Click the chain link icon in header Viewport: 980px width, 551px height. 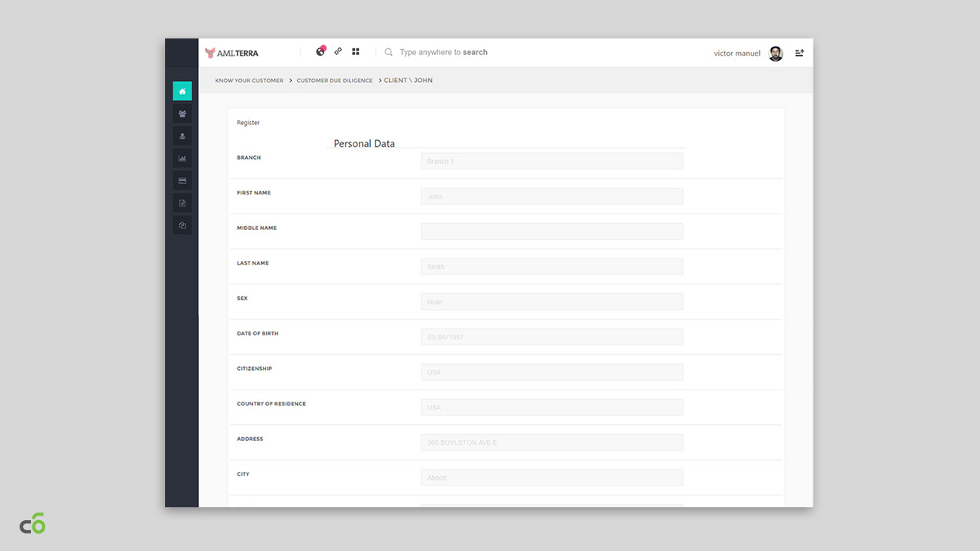[x=338, y=51]
